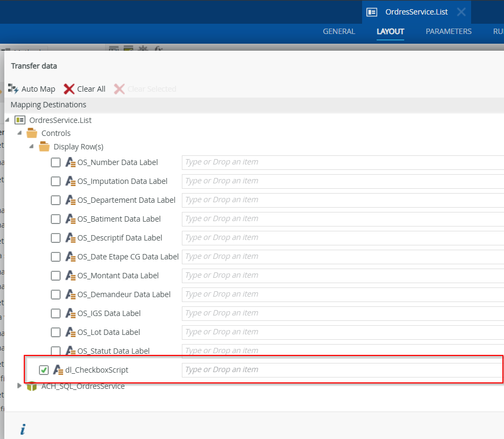Viewport: 504px width, 439px height.
Task: Click the Auto Map icon
Action: [x=13, y=88]
